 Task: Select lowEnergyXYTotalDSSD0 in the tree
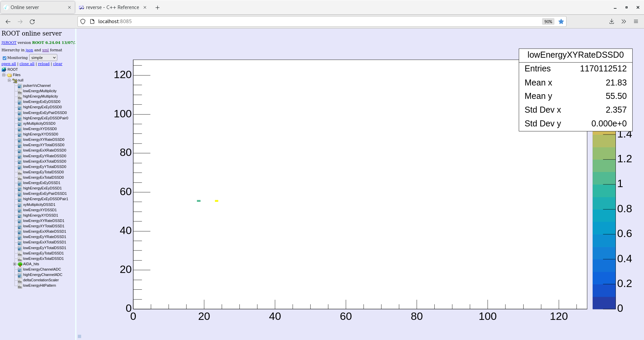[44, 145]
